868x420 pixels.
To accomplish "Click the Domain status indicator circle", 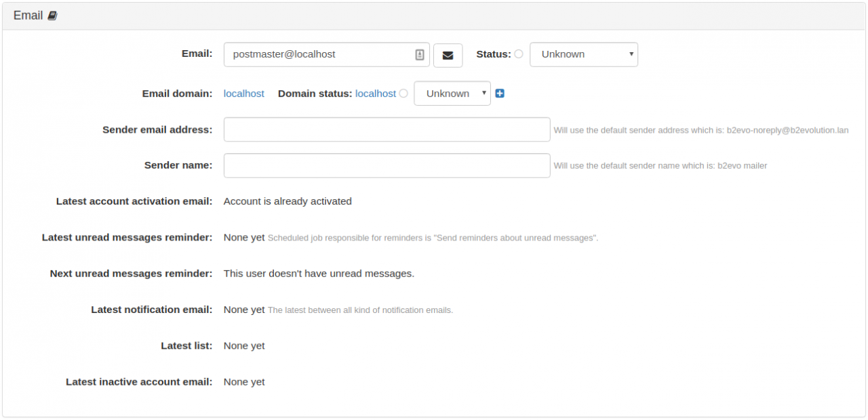I will pos(403,93).
